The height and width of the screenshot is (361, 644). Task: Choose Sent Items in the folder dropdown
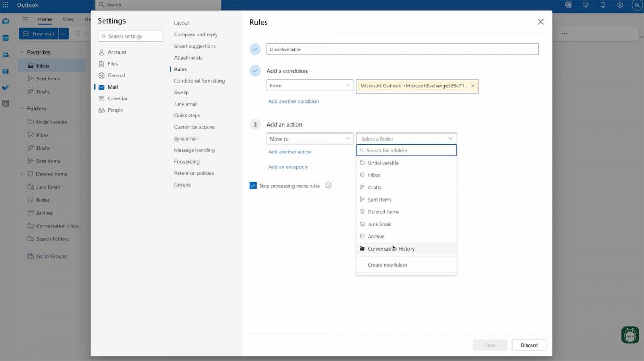[x=406, y=200]
